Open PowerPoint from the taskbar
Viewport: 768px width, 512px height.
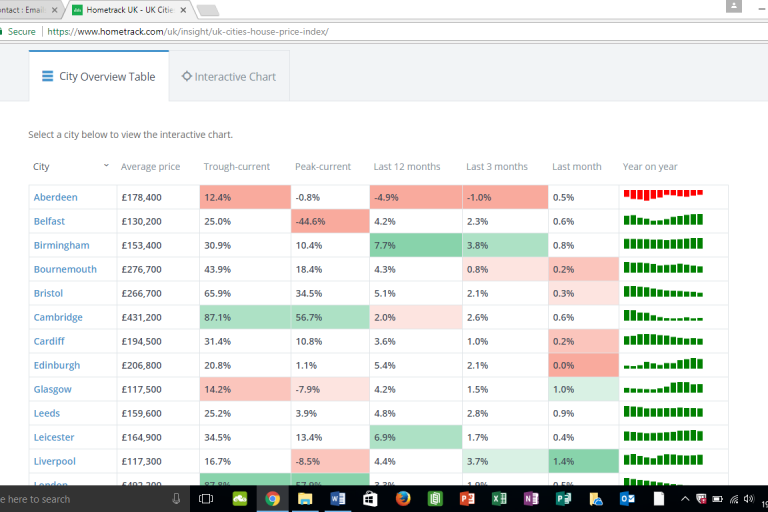click(467, 498)
